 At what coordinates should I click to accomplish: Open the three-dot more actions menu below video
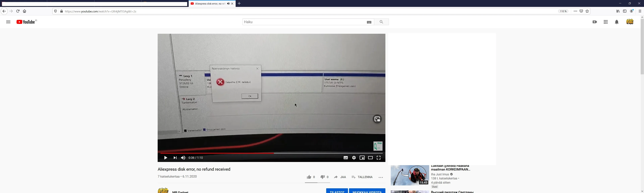pyautogui.click(x=381, y=178)
